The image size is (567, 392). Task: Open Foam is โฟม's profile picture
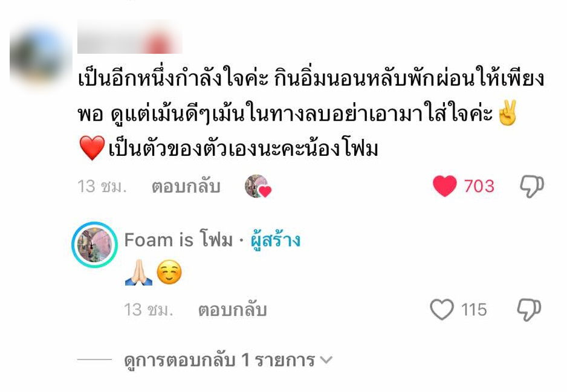click(95, 245)
